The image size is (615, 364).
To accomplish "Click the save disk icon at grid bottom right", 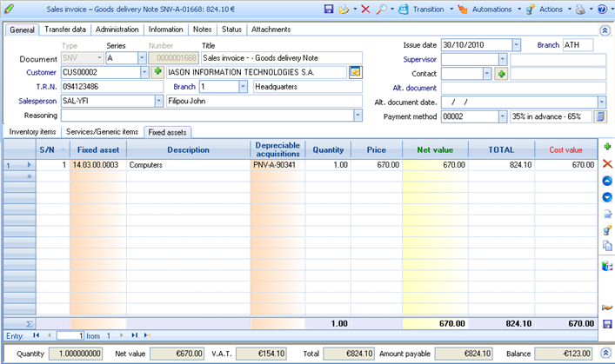I will pyautogui.click(x=607, y=324).
